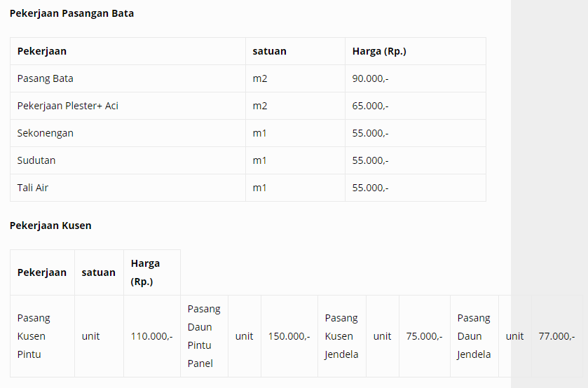The height and width of the screenshot is (388, 588).
Task: Select the 'Pekerjaan Kusen' heading
Action: click(x=50, y=226)
